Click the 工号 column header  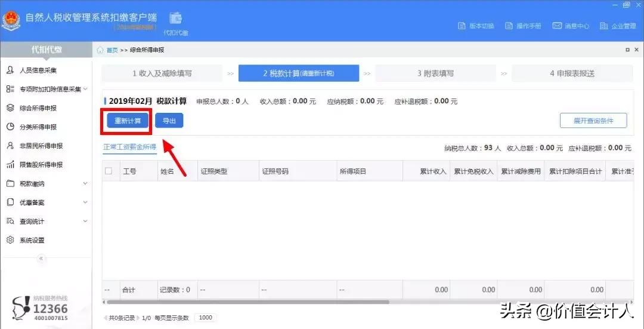click(138, 171)
